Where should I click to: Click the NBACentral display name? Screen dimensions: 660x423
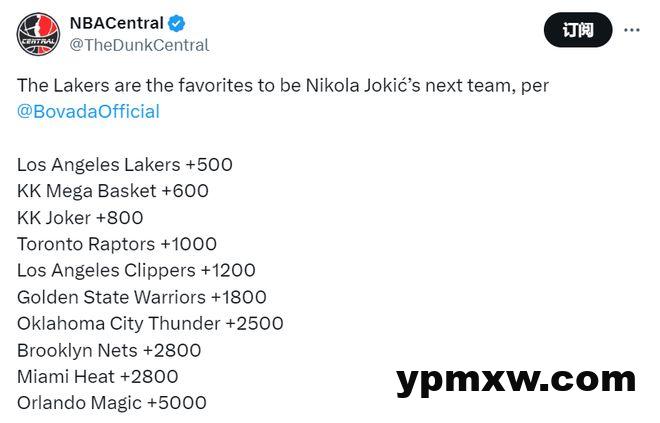click(117, 23)
